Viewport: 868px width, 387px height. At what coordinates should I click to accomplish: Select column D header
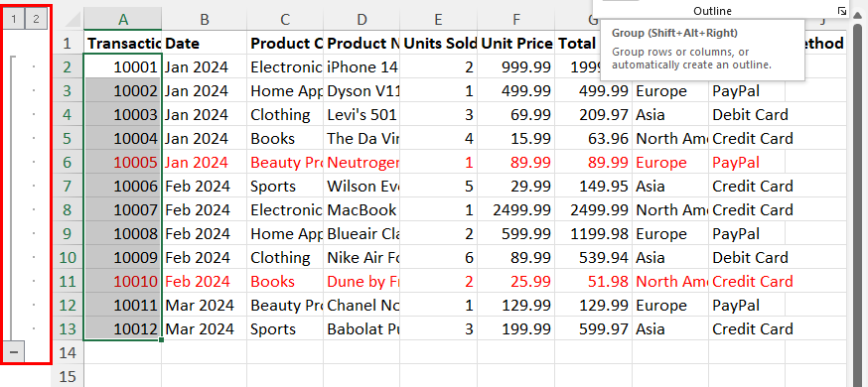(x=362, y=20)
